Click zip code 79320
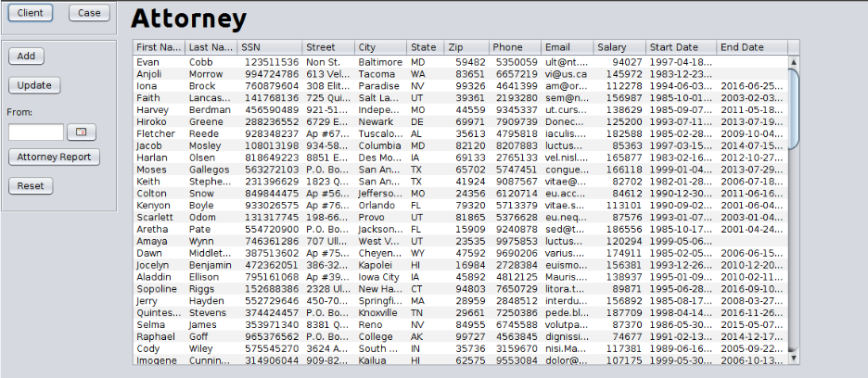868x378 pixels. pos(470,206)
